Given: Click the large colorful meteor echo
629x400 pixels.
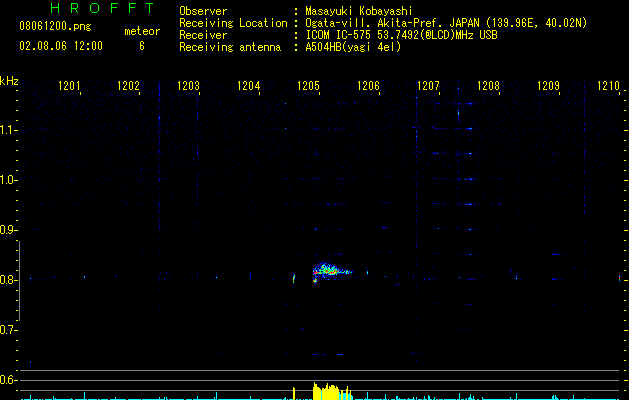Looking at the screenshot, I should (x=331, y=270).
